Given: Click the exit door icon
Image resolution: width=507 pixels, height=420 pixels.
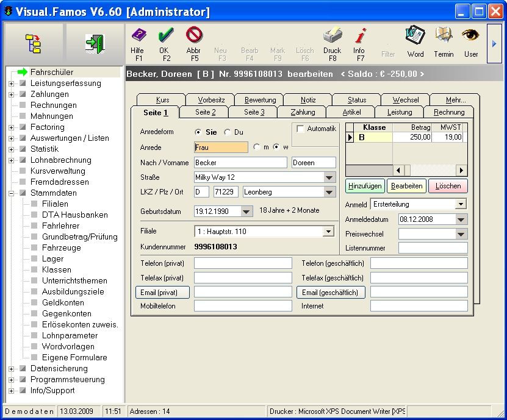Looking at the screenshot, I should tap(94, 43).
